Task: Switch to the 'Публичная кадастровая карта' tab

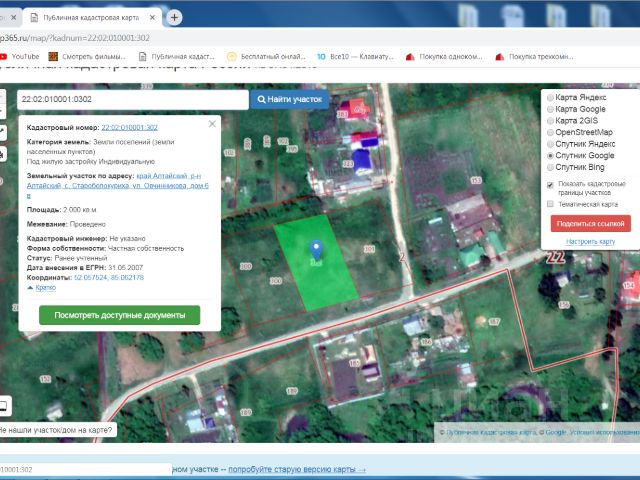Action: (90, 18)
